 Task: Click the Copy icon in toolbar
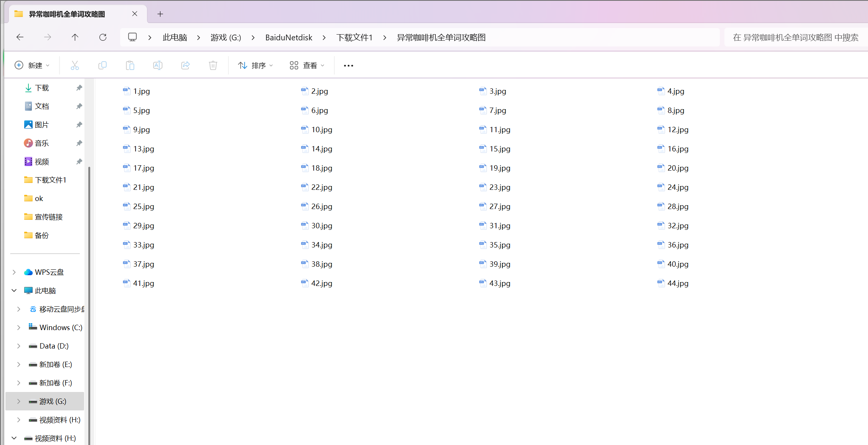(x=103, y=65)
